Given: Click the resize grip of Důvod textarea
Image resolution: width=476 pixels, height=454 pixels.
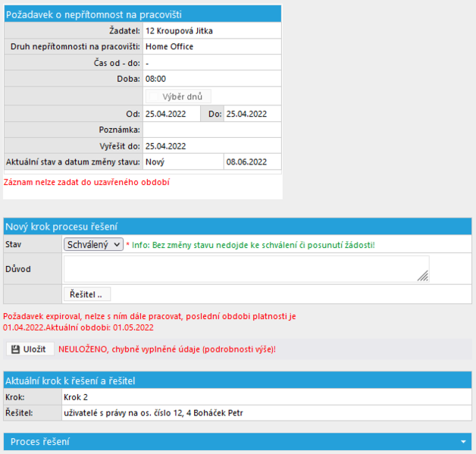Looking at the screenshot, I should (423, 276).
